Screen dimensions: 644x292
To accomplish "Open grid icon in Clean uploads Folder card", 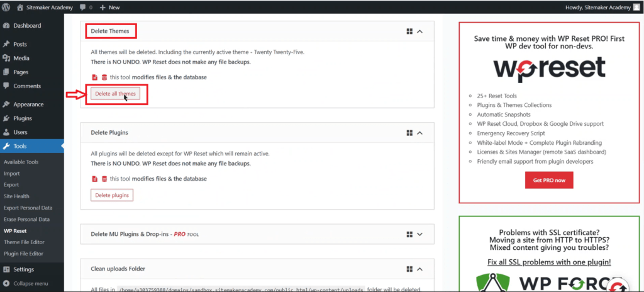I will 409,269.
